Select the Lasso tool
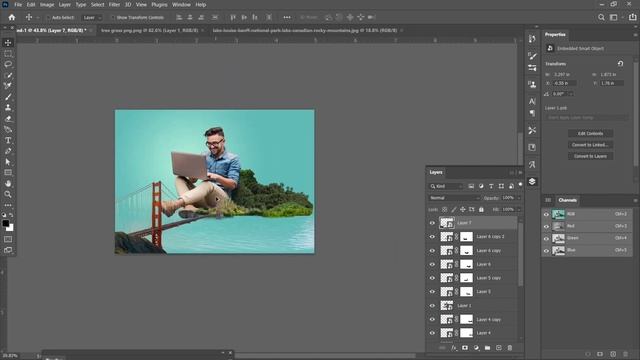 pyautogui.click(x=8, y=64)
